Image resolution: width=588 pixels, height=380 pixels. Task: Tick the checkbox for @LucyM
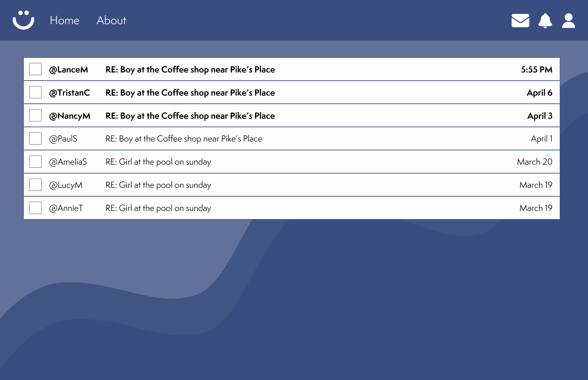pyautogui.click(x=35, y=185)
